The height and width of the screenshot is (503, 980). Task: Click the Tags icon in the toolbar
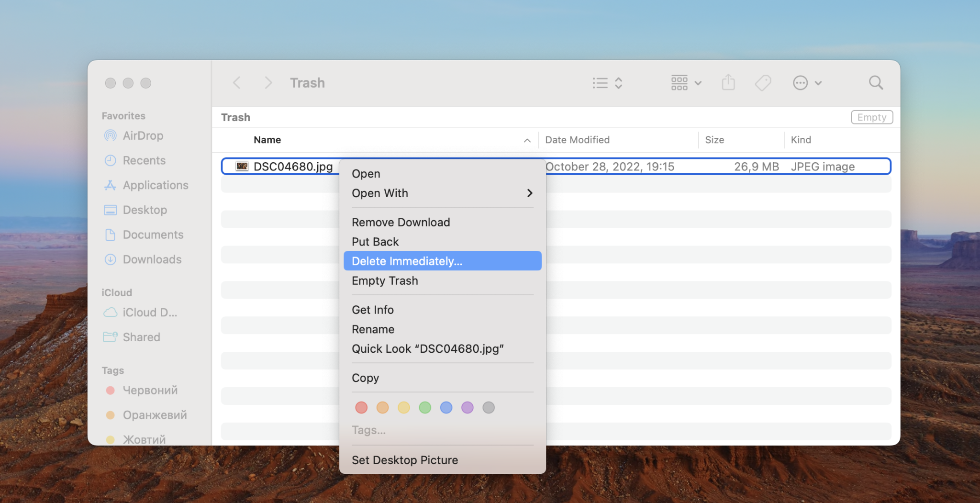(x=763, y=82)
